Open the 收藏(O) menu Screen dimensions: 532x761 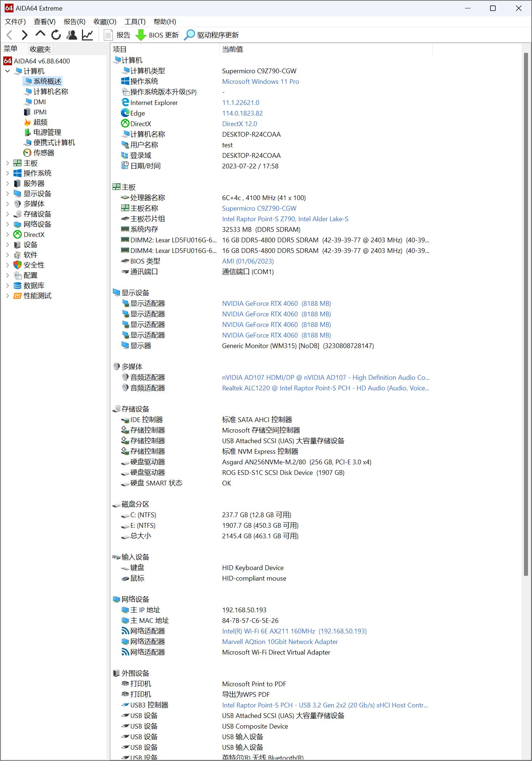[105, 22]
